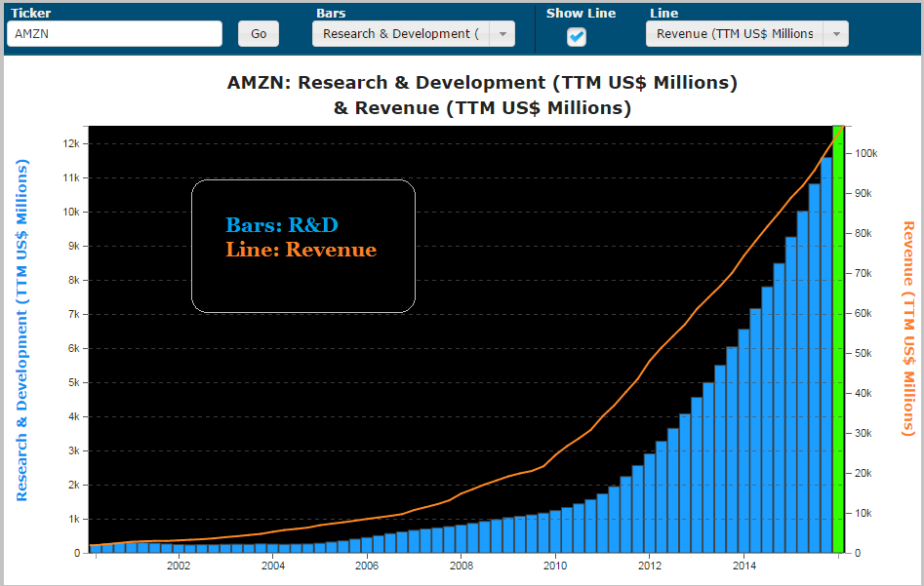Open the Bars dropdown showing Research & Development
This screenshot has width=924, height=586.
click(x=413, y=33)
